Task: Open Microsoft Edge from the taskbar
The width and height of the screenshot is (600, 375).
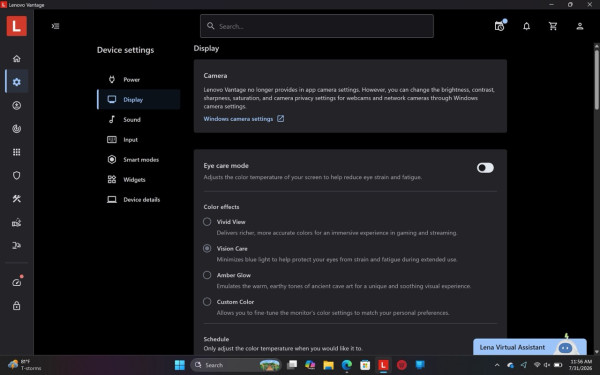Action: (x=347, y=365)
